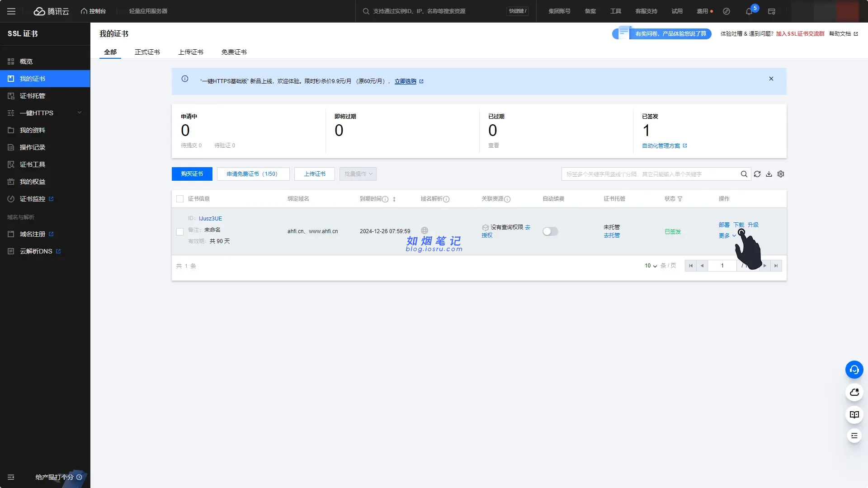Click the globe icon in the 域名解析 column

click(x=425, y=230)
